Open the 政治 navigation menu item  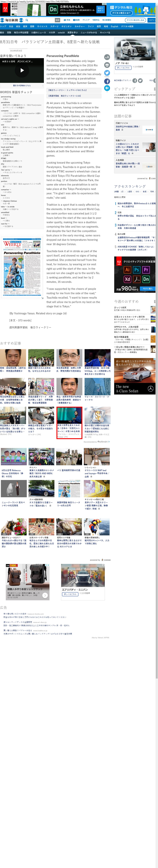(x=18, y=26)
